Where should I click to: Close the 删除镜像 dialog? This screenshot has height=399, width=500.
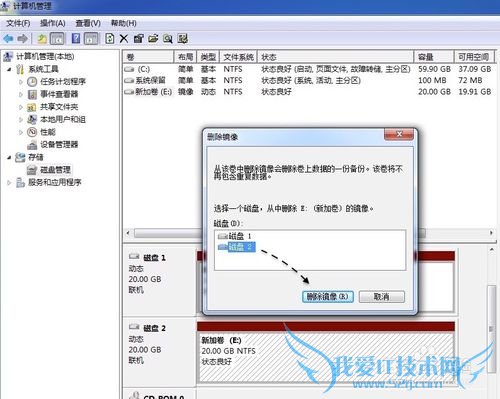[x=399, y=135]
